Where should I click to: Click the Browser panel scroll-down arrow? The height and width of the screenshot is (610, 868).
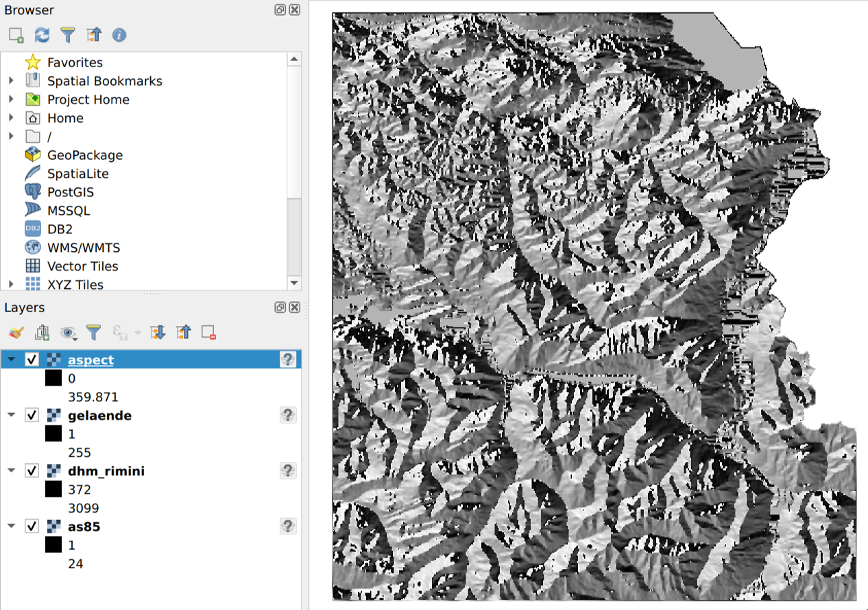click(x=294, y=283)
